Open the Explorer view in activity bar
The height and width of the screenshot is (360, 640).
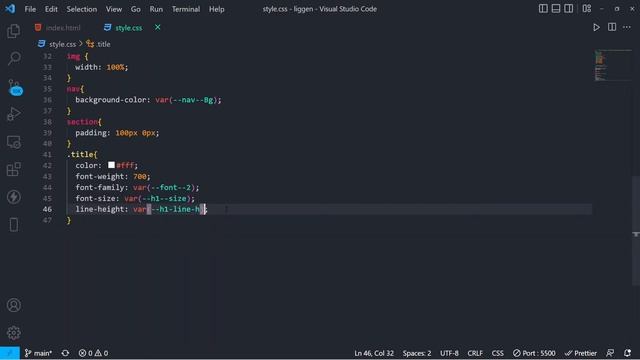(13, 31)
